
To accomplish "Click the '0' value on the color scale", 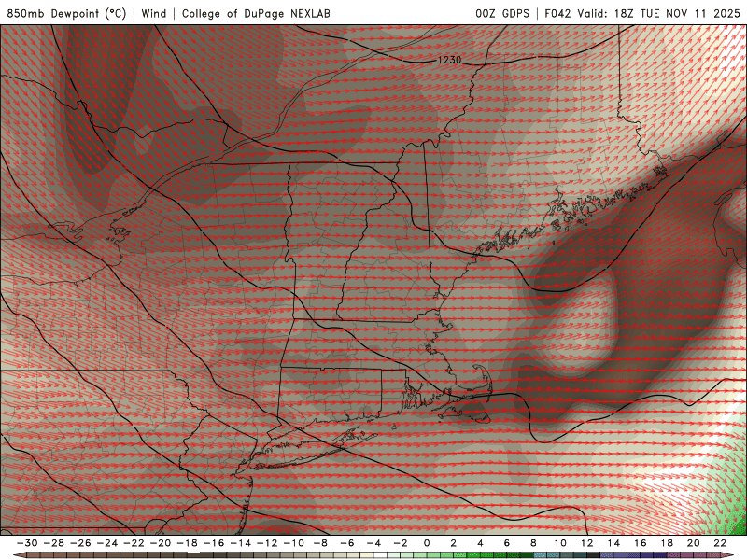I will [x=427, y=543].
